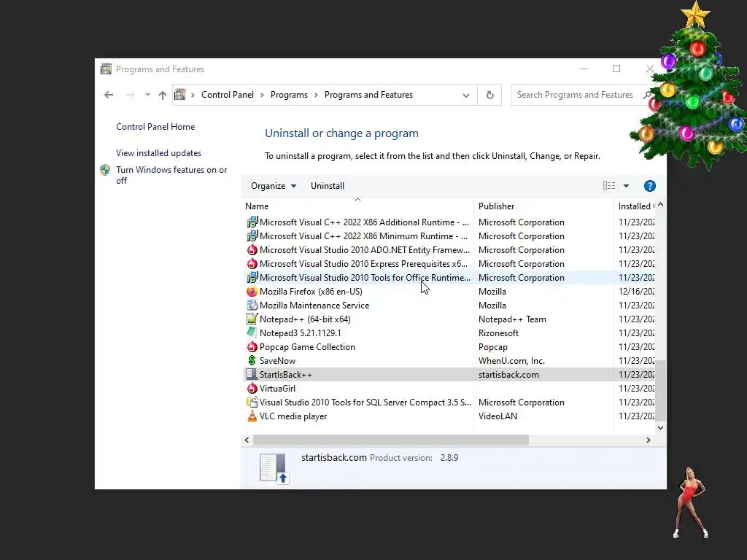Select Visual C++ 2022 X86 Additional Runtime icon

click(x=252, y=222)
